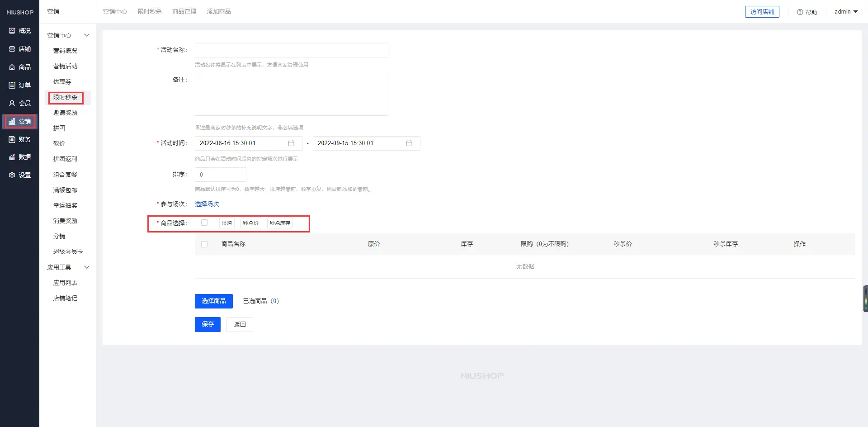Click the start time calendar icon

[291, 143]
